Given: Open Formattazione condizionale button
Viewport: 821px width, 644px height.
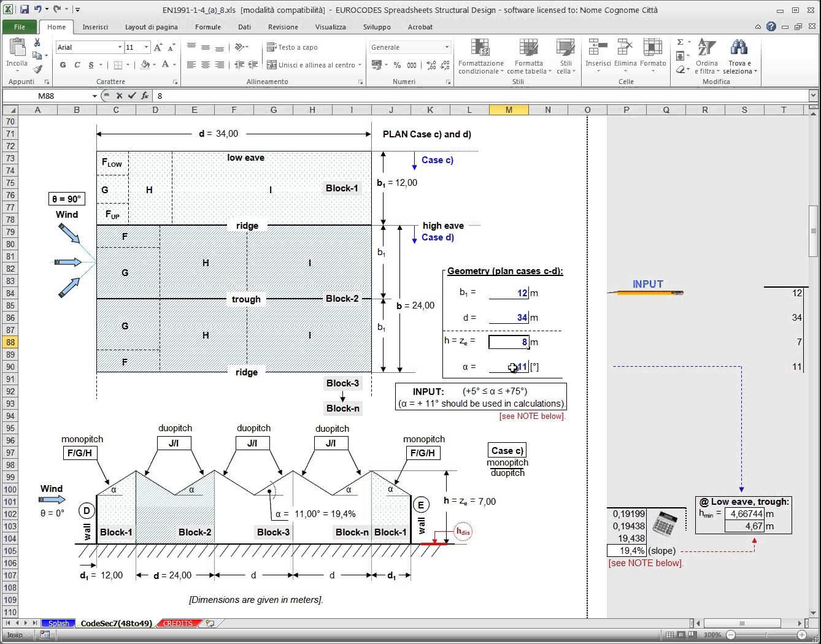Looking at the screenshot, I should click(480, 56).
